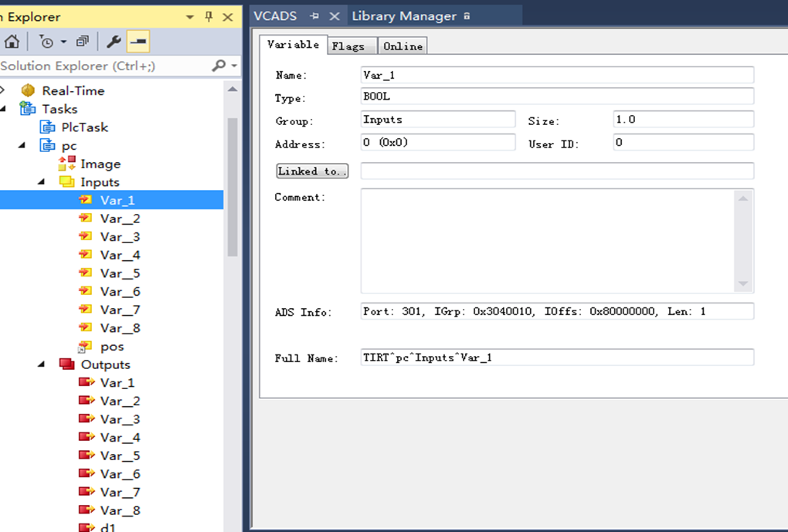Viewport: 788px width, 532px height.
Task: Click the search magnifier icon in Solution Explorer
Action: [x=219, y=66]
